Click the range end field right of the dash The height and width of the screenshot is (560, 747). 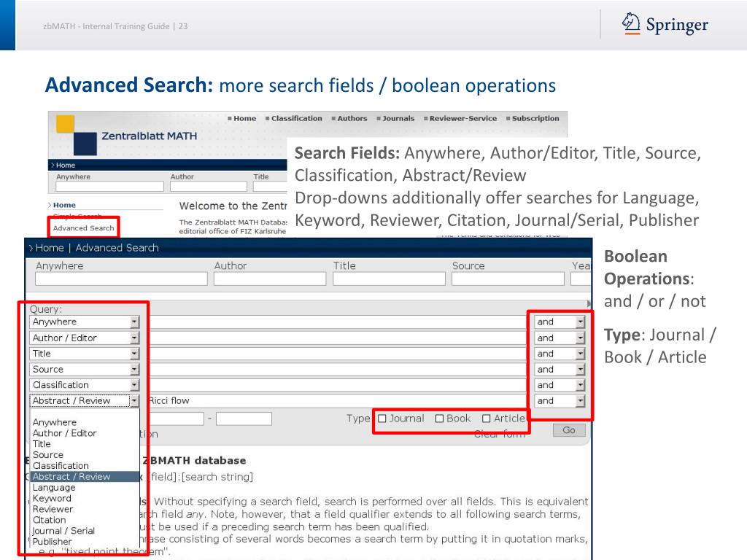tap(244, 419)
